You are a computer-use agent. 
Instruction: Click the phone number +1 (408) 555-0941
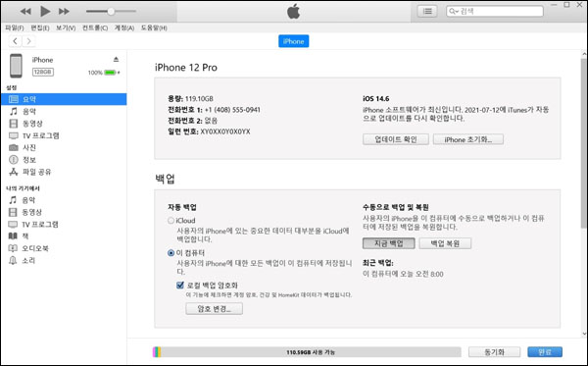232,110
